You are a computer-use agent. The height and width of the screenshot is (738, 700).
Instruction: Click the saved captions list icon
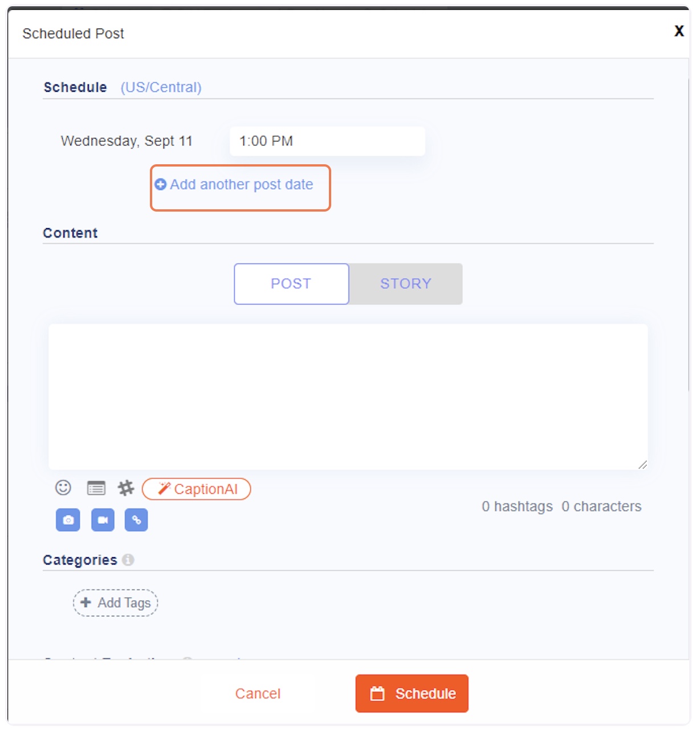[x=96, y=488]
